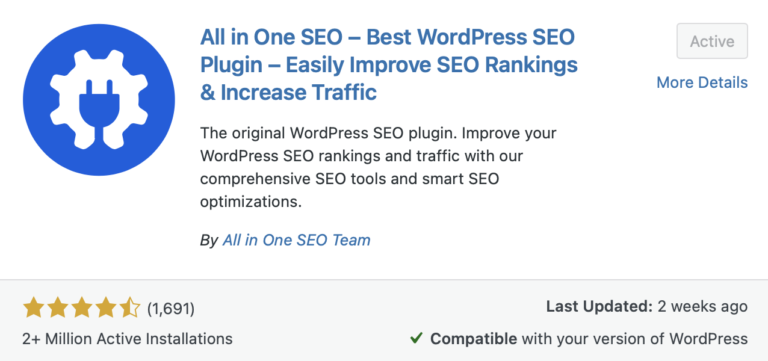768x361 pixels.
Task: Click the first gold rating star
Action: (x=32, y=309)
